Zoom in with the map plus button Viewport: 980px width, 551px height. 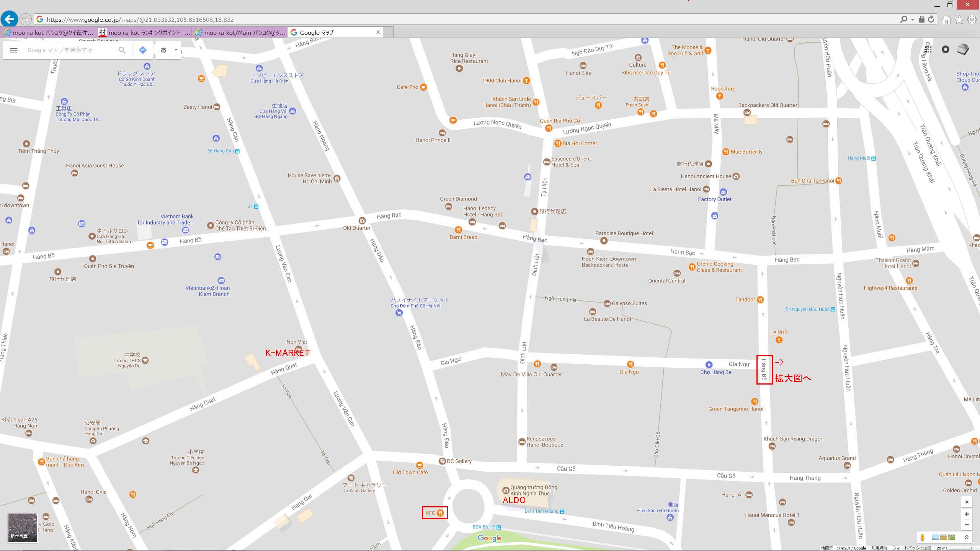point(967,514)
